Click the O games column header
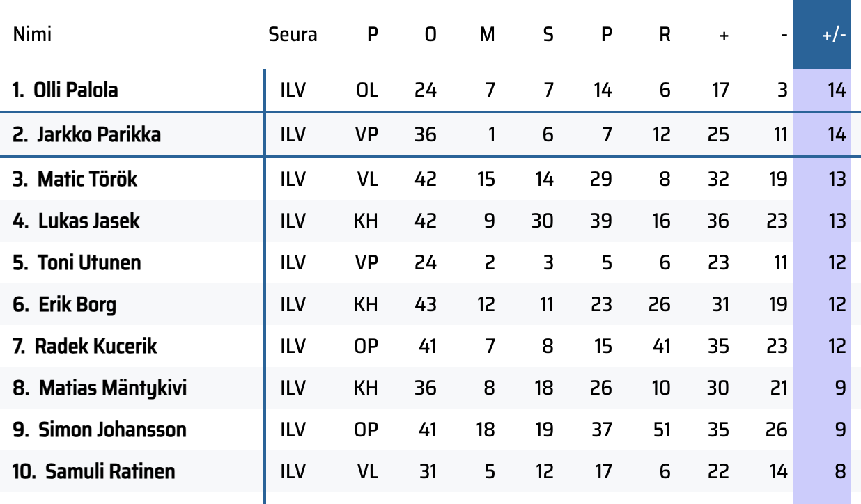Viewport: 861px width, 504px height. coord(430,35)
